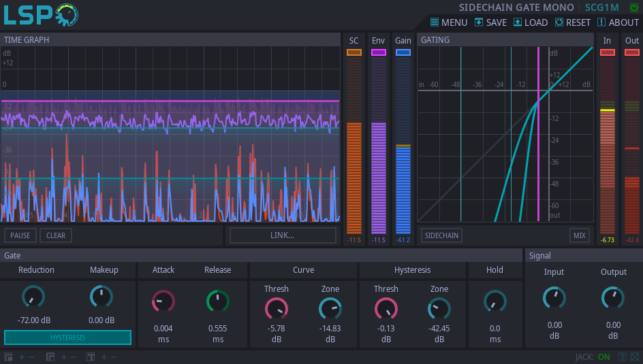Increase font scaling with plus after T

(x=104, y=357)
